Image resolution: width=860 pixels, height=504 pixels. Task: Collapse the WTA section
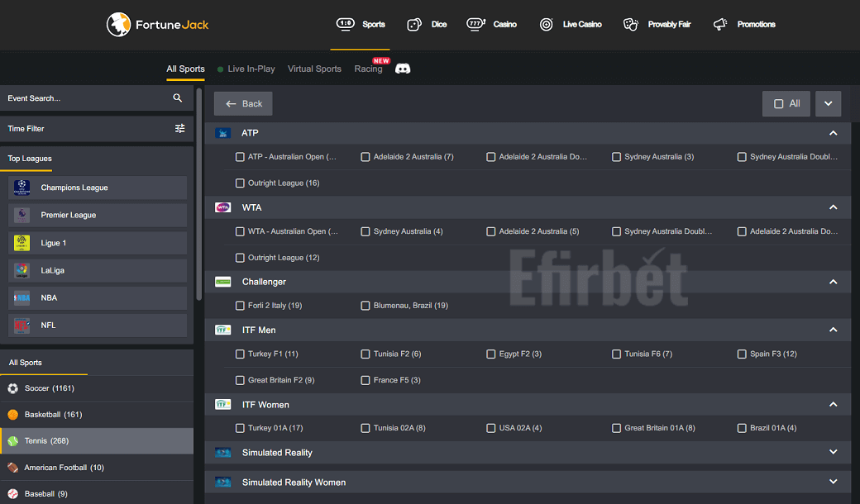click(x=834, y=207)
